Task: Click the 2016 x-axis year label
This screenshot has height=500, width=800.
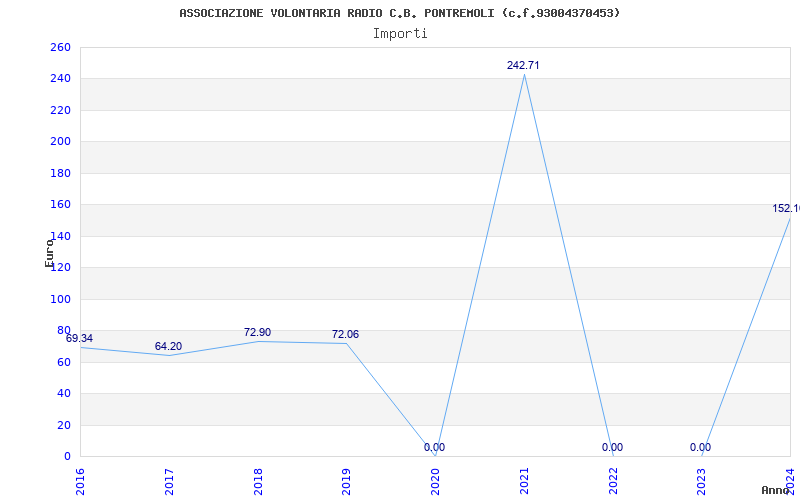Action: 80,482
